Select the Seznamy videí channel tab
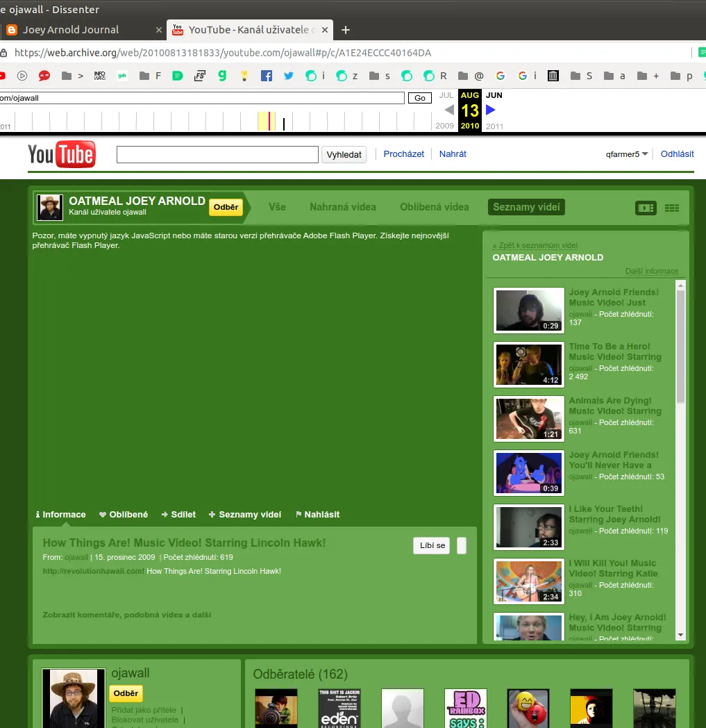The image size is (706, 728). 526,207
